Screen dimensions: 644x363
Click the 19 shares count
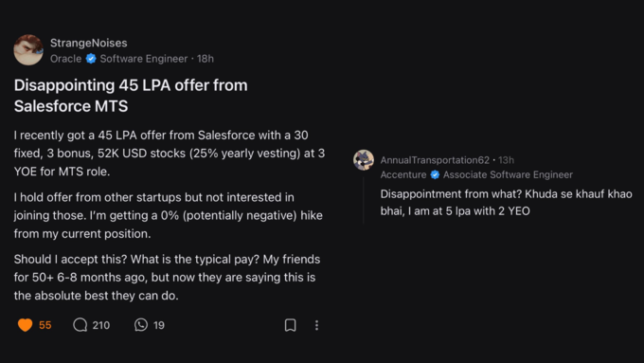coord(159,325)
